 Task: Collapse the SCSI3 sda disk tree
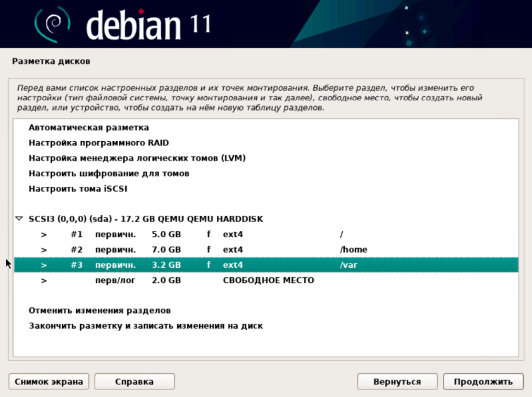point(19,220)
